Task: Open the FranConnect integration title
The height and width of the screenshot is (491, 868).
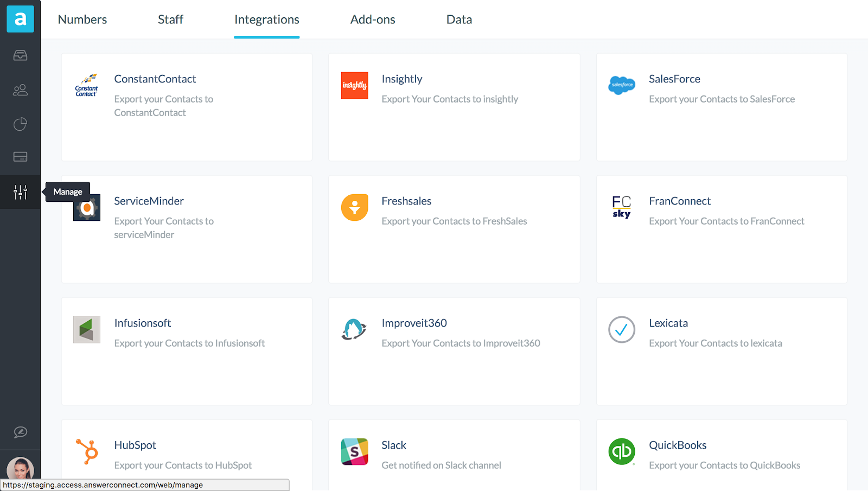Action: [680, 201]
